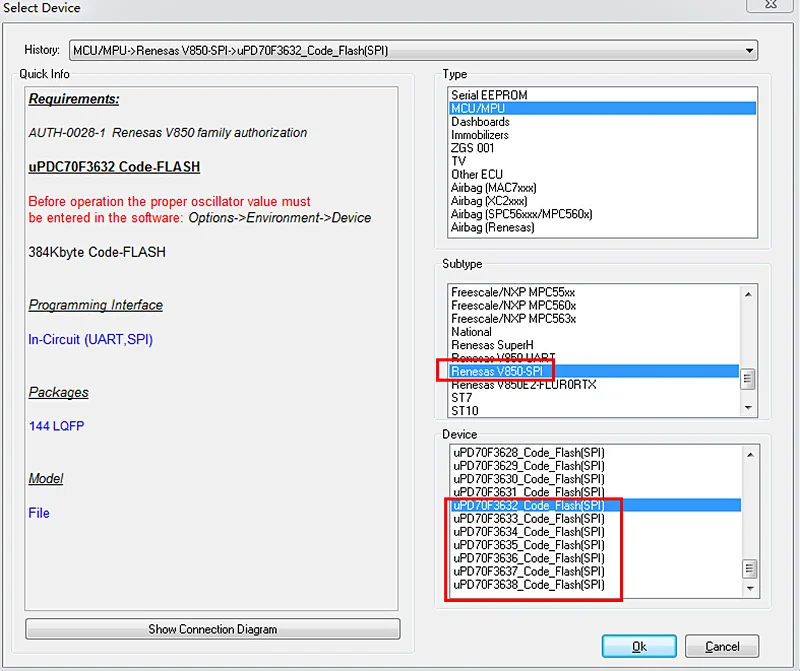Select TV in Type list
The image size is (800, 671).
tap(602, 161)
